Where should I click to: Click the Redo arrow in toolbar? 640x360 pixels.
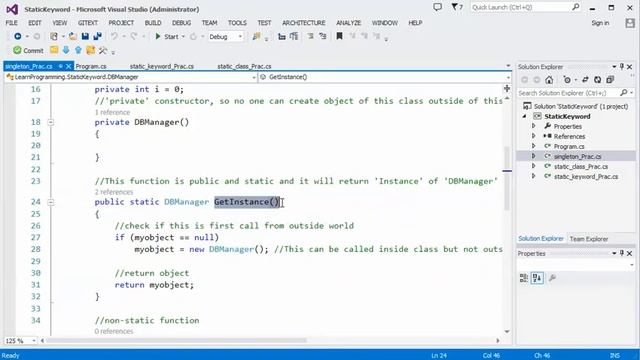pos(134,36)
